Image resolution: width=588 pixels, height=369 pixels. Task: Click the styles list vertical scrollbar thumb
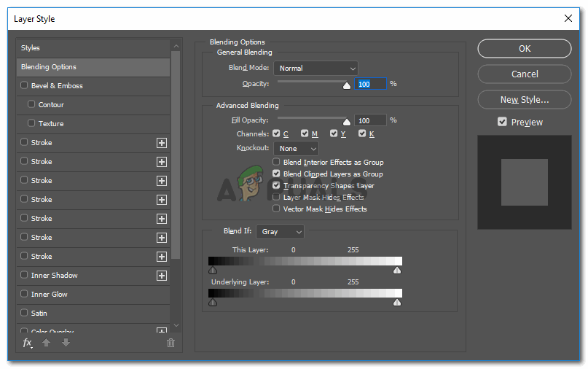click(176, 155)
